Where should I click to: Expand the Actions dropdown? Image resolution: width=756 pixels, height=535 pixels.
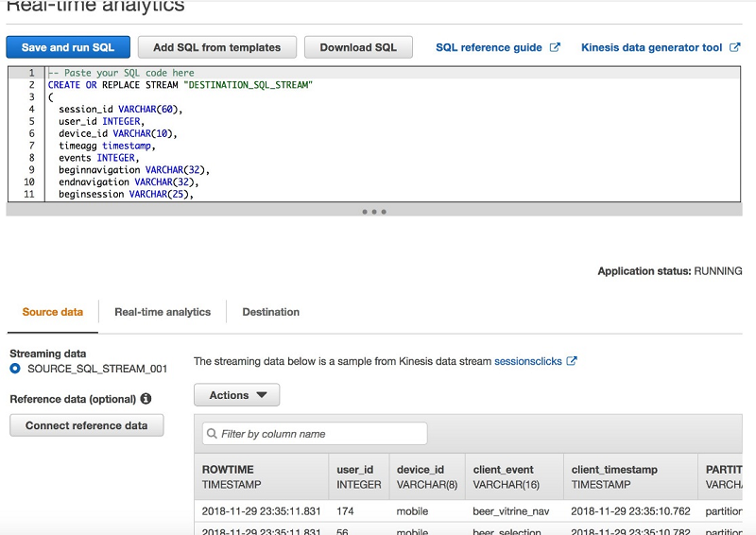(x=237, y=395)
